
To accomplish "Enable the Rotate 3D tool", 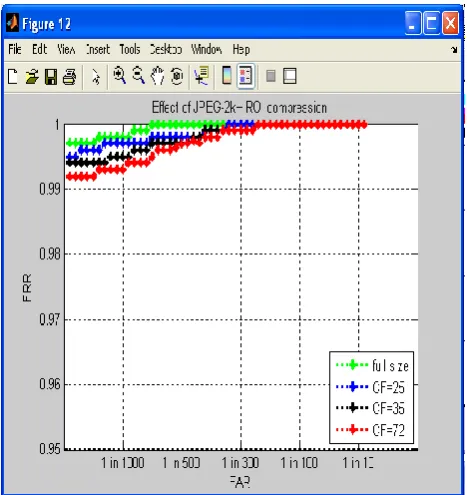I will [177, 76].
